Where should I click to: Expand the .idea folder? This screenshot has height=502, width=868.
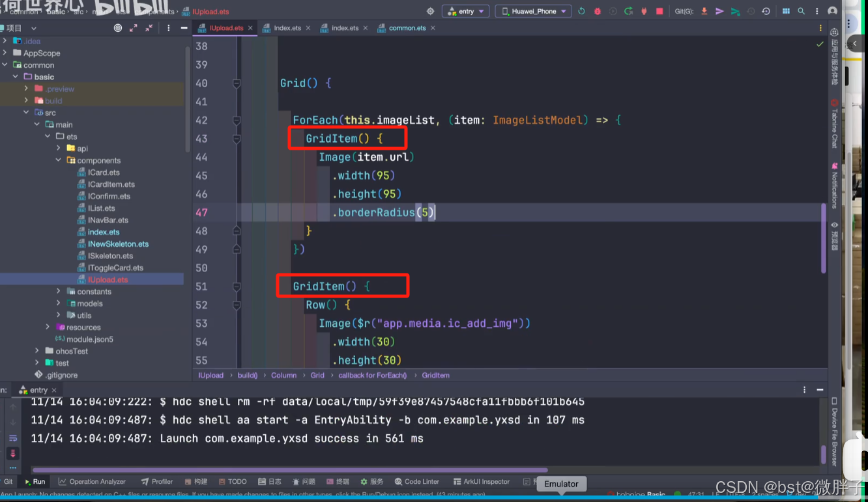(x=5, y=41)
